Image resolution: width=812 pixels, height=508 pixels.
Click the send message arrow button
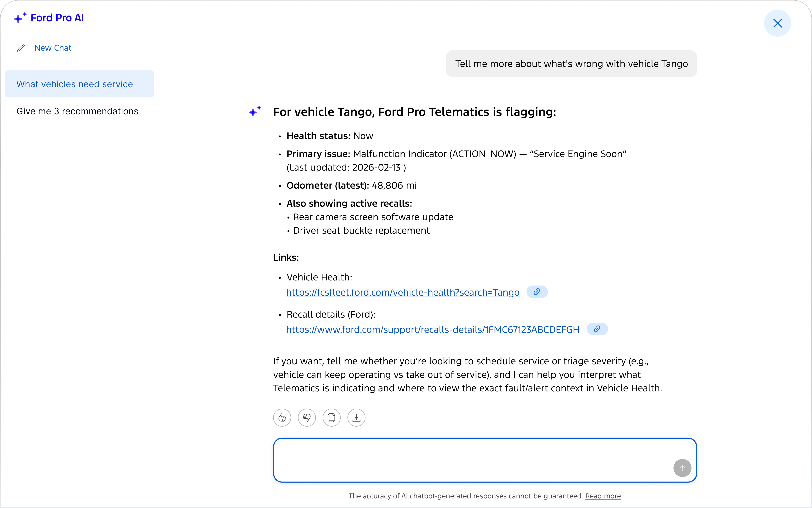coord(682,468)
